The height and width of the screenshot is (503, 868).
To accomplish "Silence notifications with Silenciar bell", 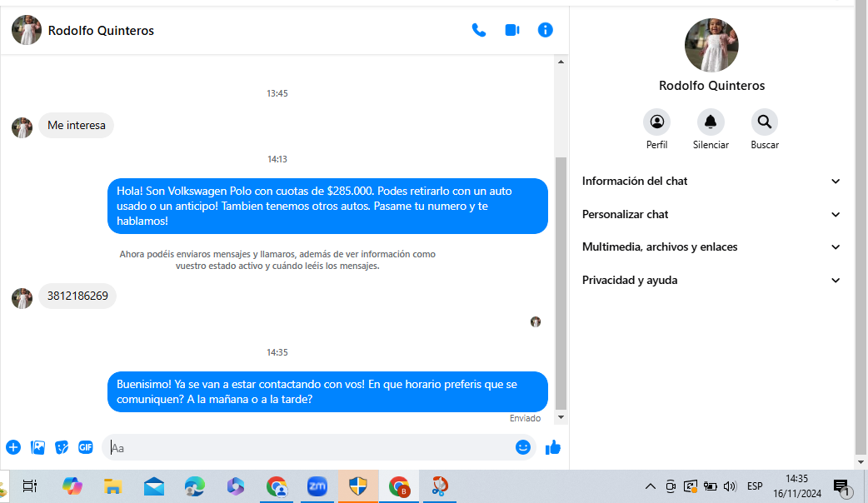I will point(711,122).
